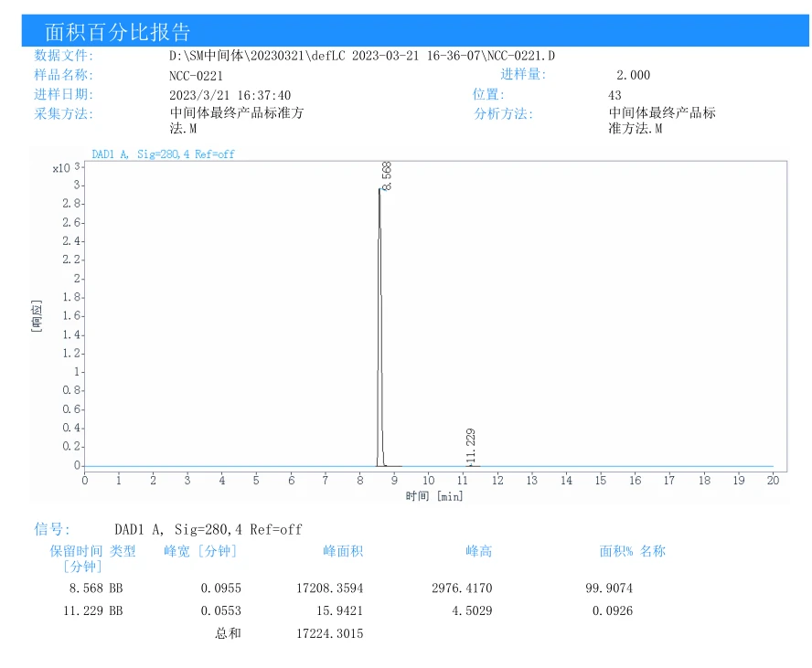Click the 8.568 peak label on chromatogram

pos(387,176)
